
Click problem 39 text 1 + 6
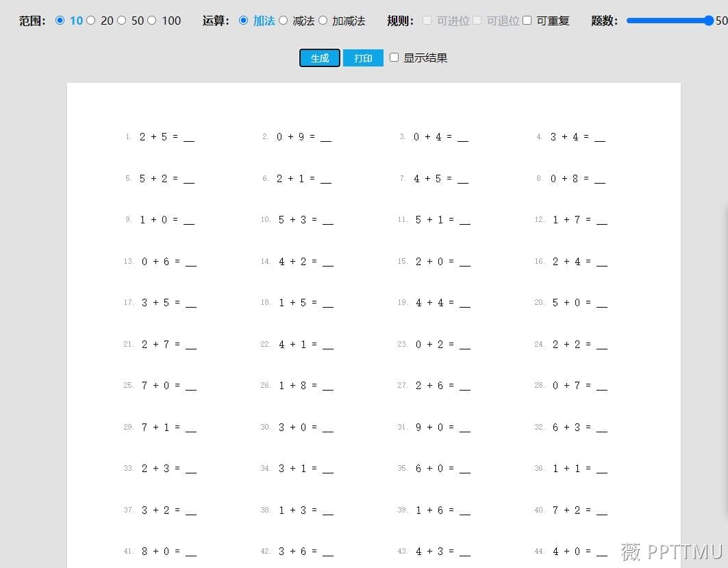click(429, 510)
